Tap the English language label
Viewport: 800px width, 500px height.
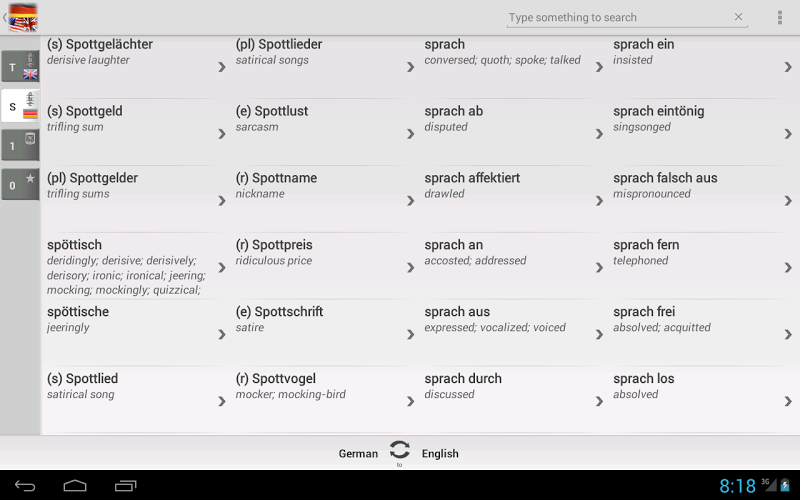tap(440, 454)
